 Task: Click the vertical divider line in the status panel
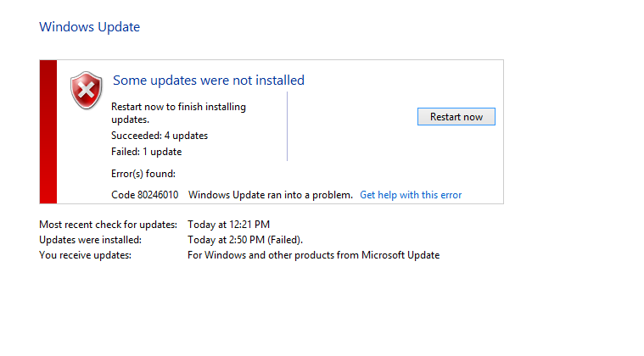(287, 126)
